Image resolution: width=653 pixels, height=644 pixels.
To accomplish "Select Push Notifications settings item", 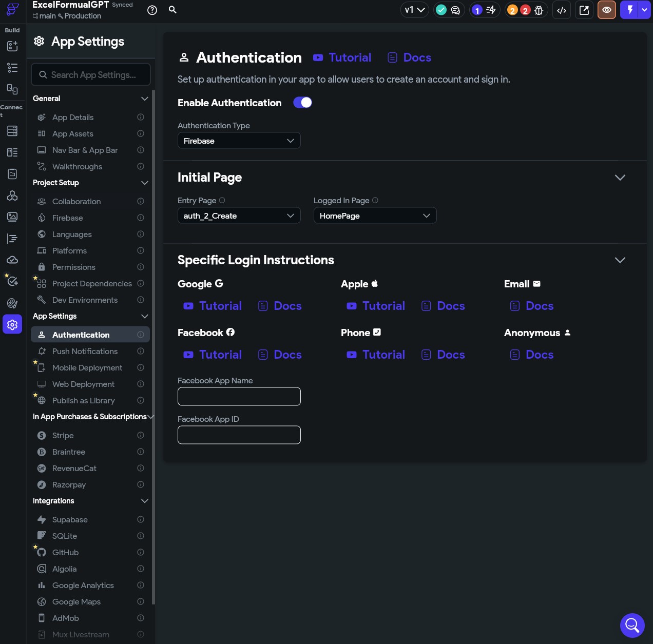I will tap(90, 351).
